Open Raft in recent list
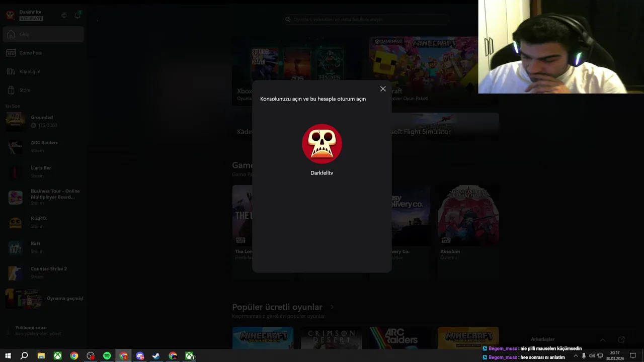The width and height of the screenshot is (644, 362). point(43,247)
